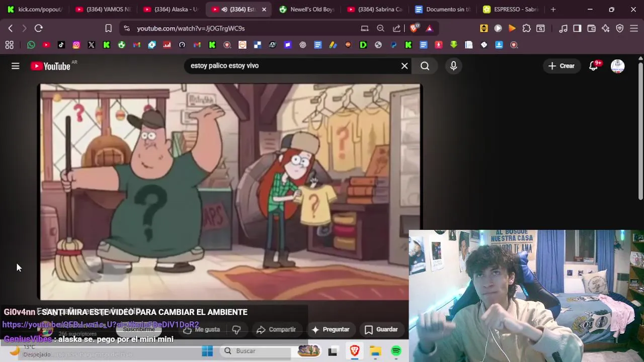Open Spotify from the taskbar
The height and width of the screenshot is (362, 644).
(396, 351)
